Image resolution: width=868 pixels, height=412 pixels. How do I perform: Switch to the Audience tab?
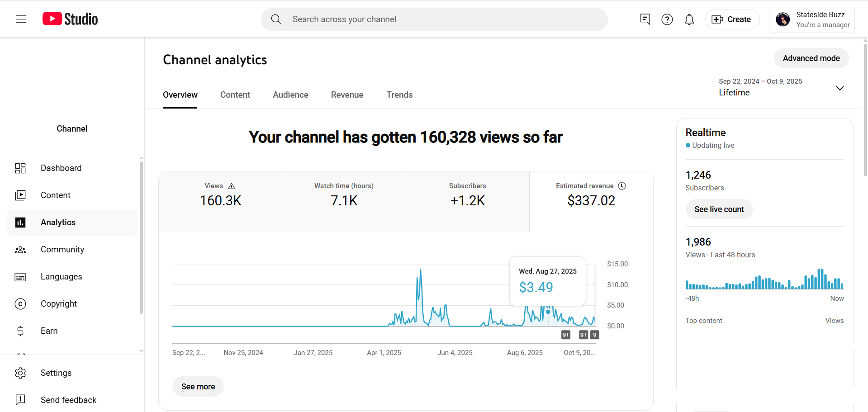pyautogui.click(x=290, y=95)
